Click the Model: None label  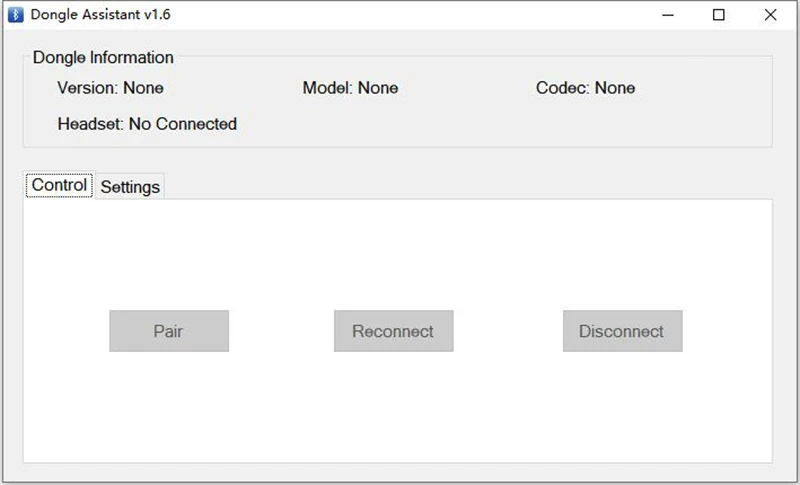350,88
